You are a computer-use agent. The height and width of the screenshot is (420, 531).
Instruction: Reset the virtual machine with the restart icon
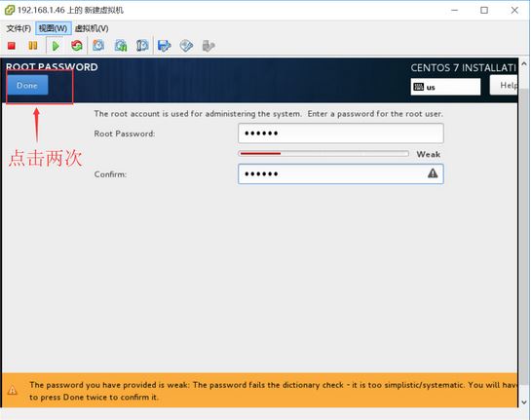pyautogui.click(x=77, y=46)
